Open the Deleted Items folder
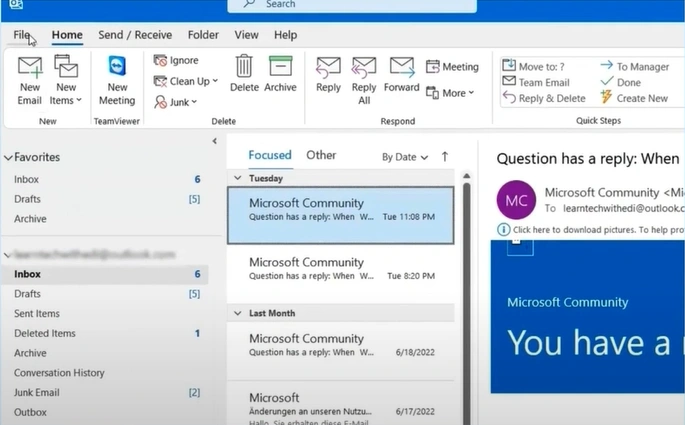685x425 pixels. coord(105,333)
